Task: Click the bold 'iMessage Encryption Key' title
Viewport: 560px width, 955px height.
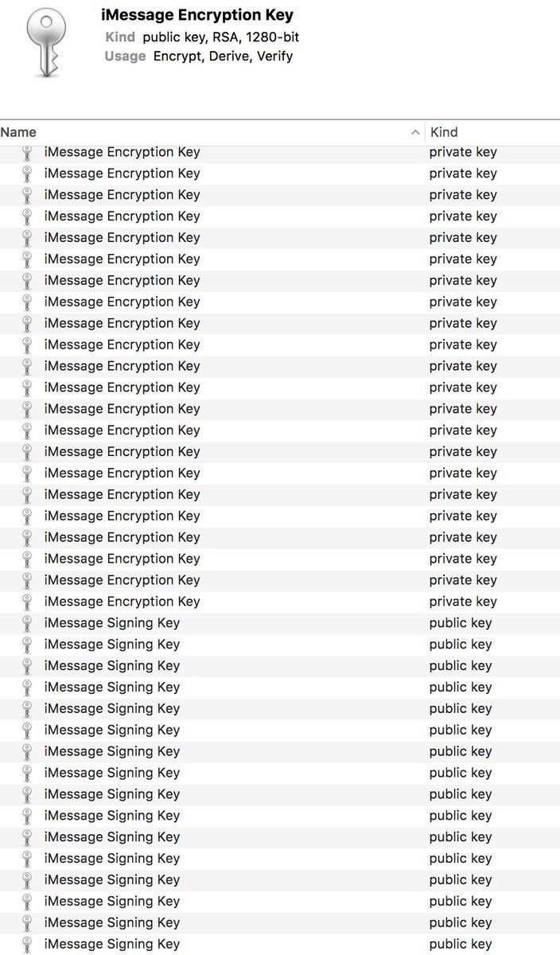Action: click(197, 15)
